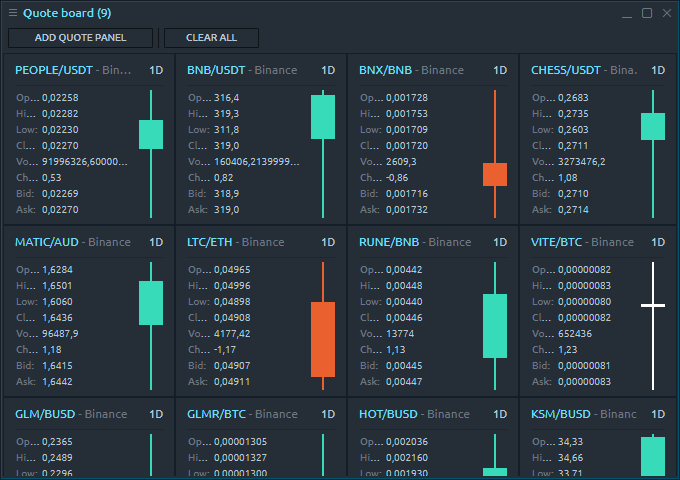Image resolution: width=680 pixels, height=480 pixels.
Task: Open the 1D timeframe selector on HOT/BUSD
Action: 500,414
